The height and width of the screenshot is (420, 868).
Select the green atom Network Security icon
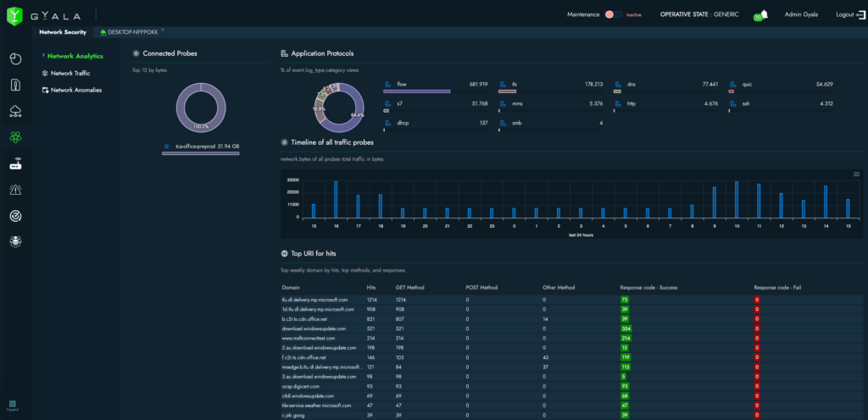click(15, 137)
